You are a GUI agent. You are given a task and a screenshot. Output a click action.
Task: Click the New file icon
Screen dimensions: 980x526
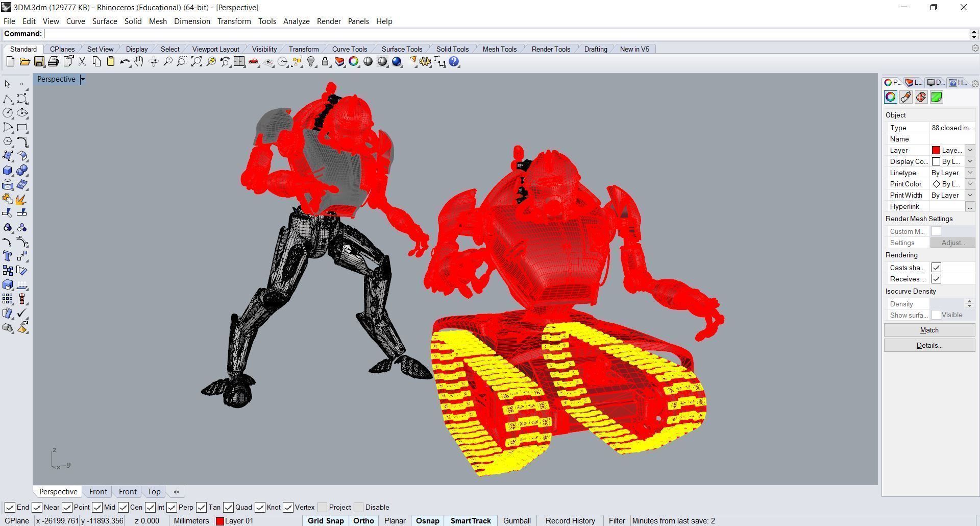pyautogui.click(x=10, y=62)
